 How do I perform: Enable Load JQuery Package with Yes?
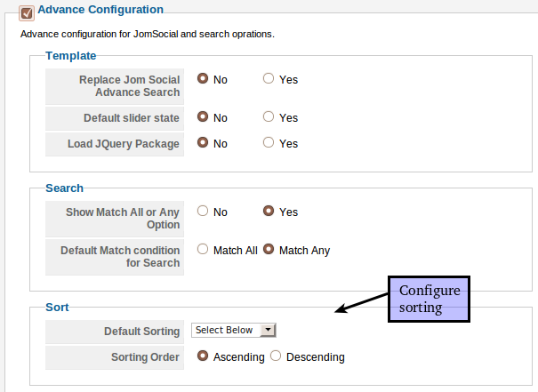point(269,142)
